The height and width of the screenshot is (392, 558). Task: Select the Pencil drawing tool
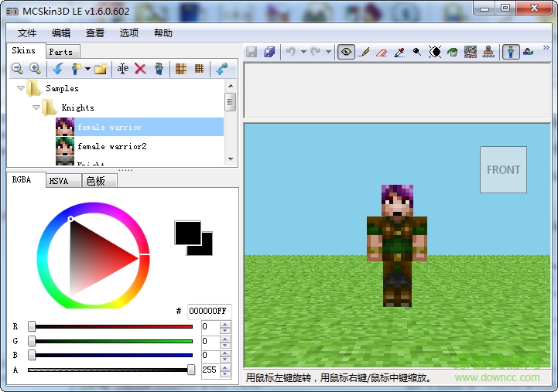tap(364, 52)
